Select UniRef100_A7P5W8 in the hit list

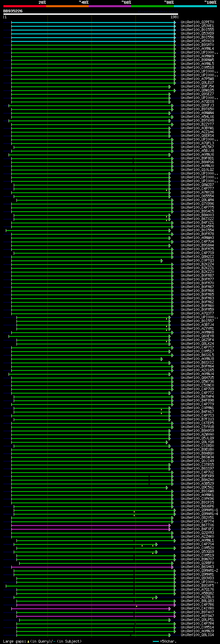(x=197, y=79)
